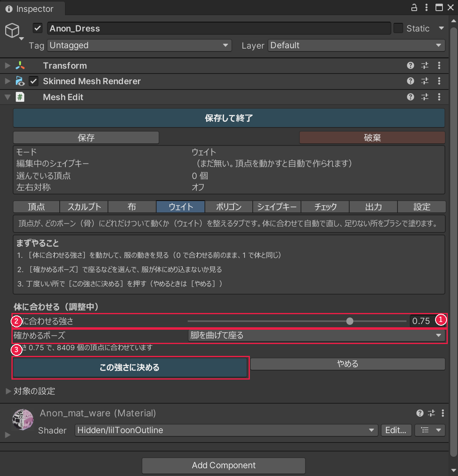Open the 確かめるポーズ dropdown
Screen dimensions: 458x476
(x=317, y=335)
